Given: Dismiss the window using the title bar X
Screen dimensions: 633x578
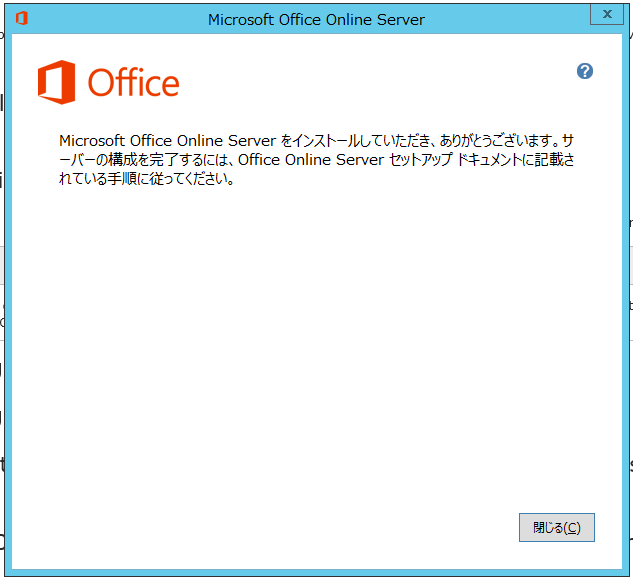Looking at the screenshot, I should pyautogui.click(x=607, y=14).
